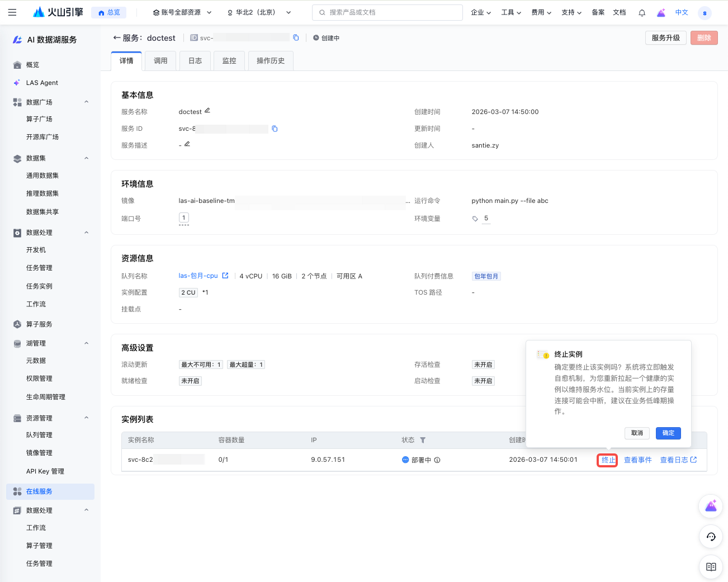Screen dimensions: 728x582
Task: Collapse the 湖管理 sidebar section
Action: coord(86,343)
